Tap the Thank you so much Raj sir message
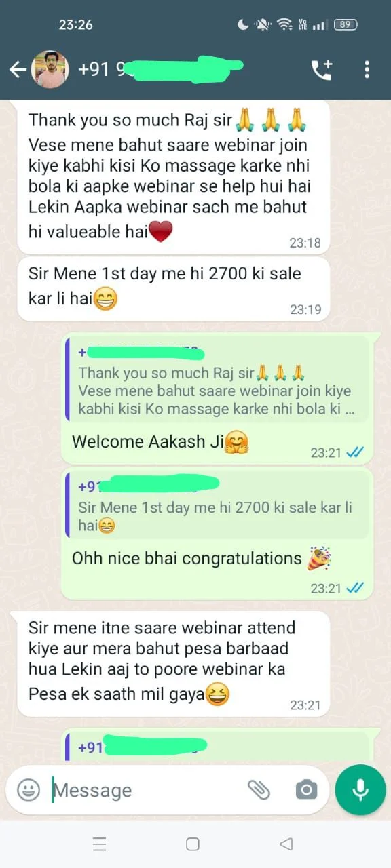 click(x=174, y=177)
